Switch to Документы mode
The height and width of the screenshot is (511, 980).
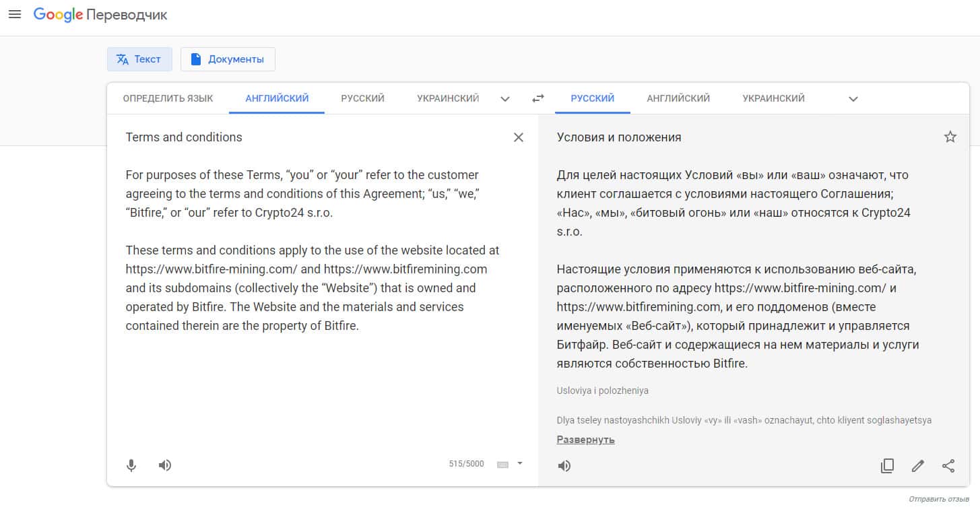click(228, 59)
